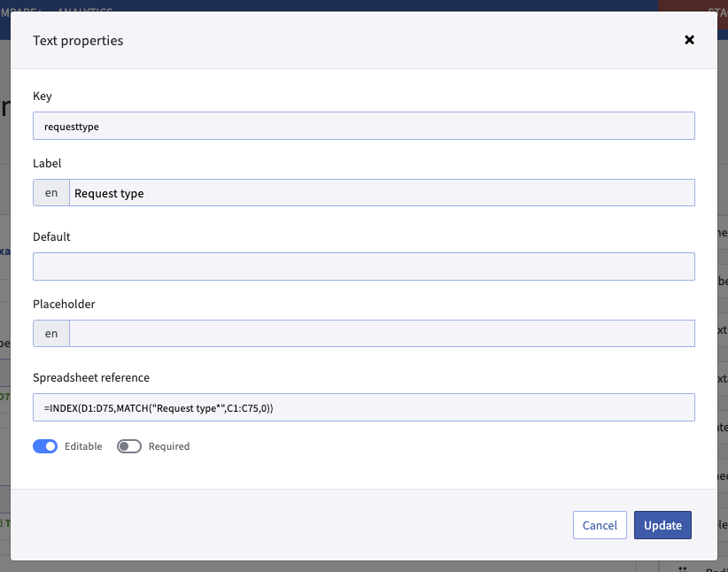Viewport: 728px width, 572px height.
Task: Click the Update button
Action: coord(662,525)
